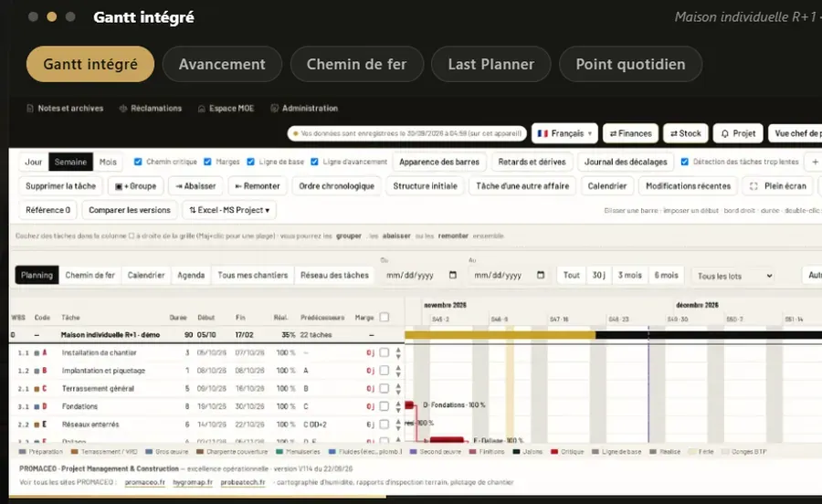This screenshot has width=822, height=504.
Task: Click lot color square of task A
Action: pos(37,353)
